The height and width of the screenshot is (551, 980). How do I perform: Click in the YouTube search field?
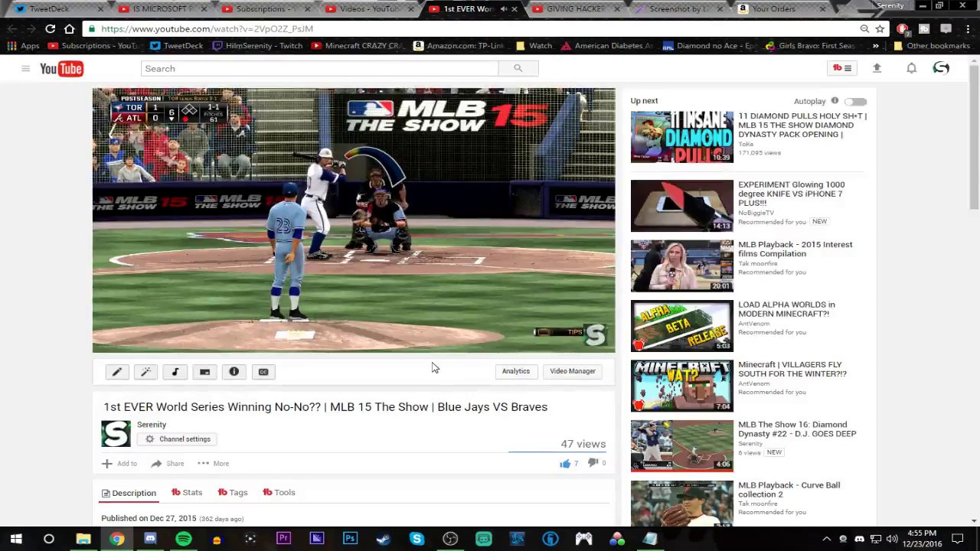(320, 69)
